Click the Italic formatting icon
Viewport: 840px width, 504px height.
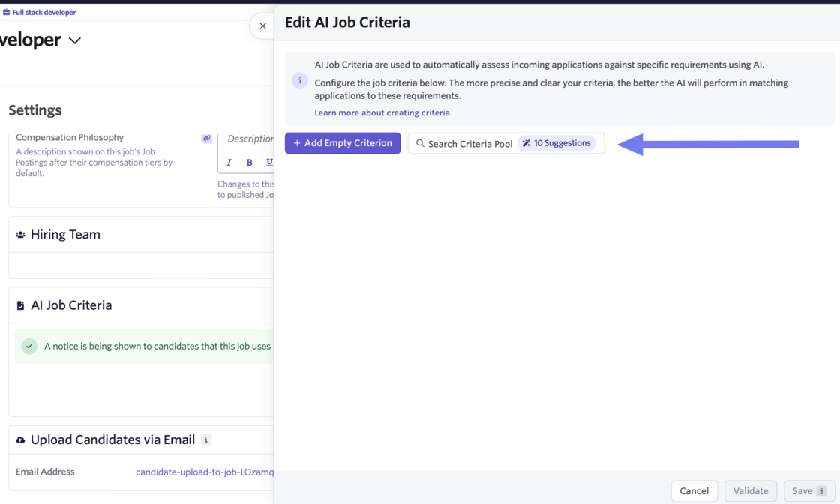229,163
